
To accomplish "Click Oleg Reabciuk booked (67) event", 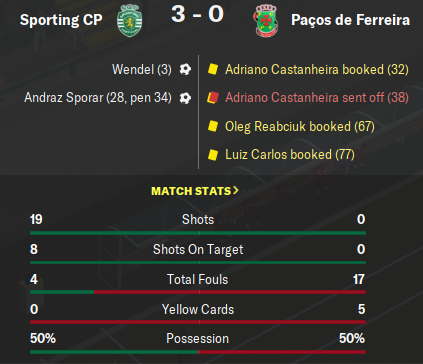I will click(x=300, y=127).
